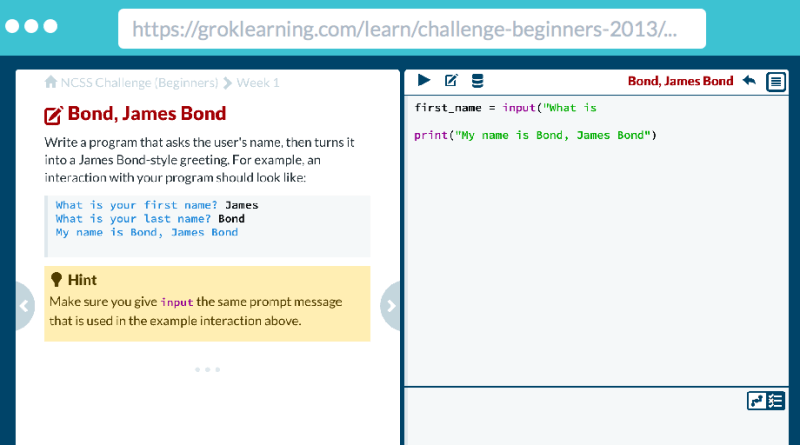This screenshot has height=445, width=800.
Task: Click the 'What is your last name?' example line
Action: (x=150, y=219)
